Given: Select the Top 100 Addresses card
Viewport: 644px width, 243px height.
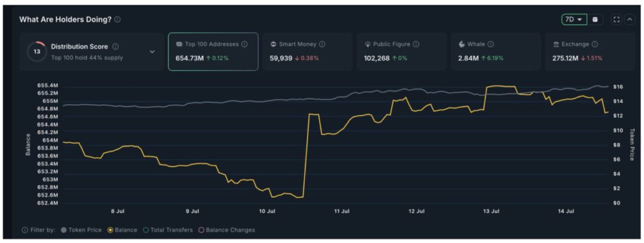Looking at the screenshot, I should [213, 51].
